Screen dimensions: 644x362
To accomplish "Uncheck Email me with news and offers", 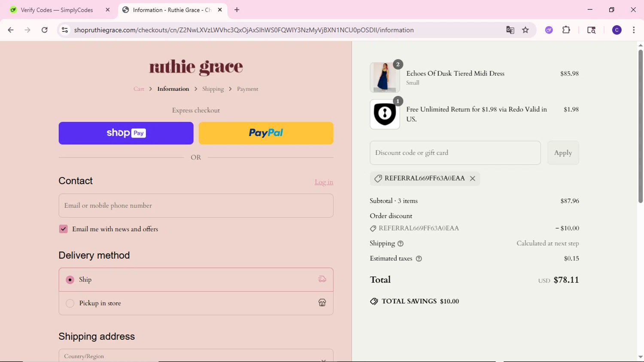I will [x=64, y=229].
